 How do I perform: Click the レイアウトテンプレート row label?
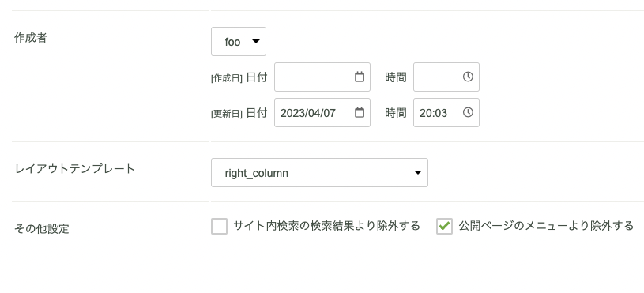tap(75, 169)
